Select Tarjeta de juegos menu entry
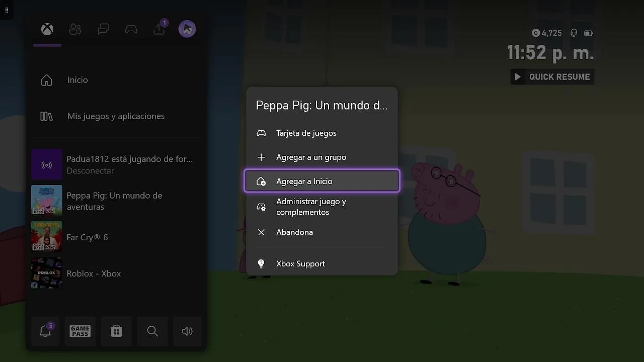Viewport: 644px width, 362px height. click(x=322, y=133)
